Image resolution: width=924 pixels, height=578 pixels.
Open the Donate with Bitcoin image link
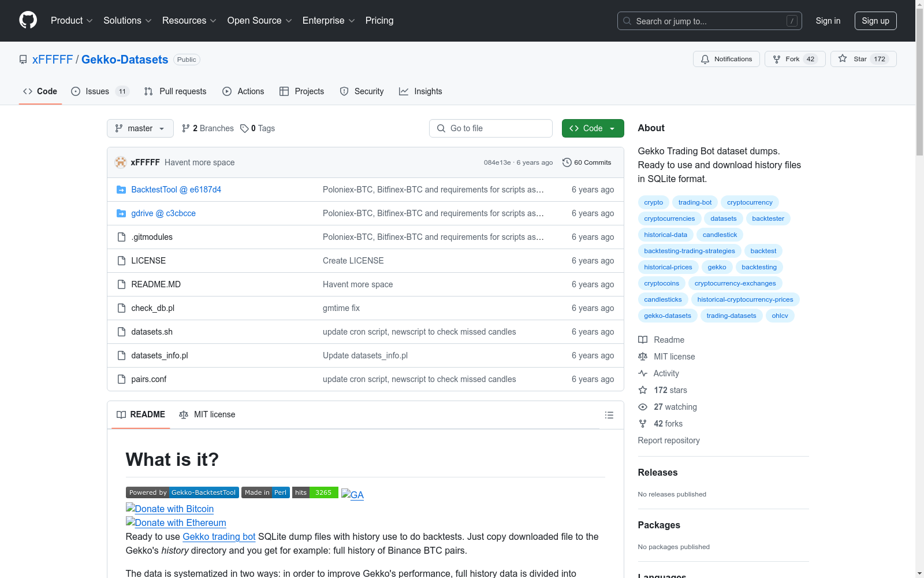170,509
